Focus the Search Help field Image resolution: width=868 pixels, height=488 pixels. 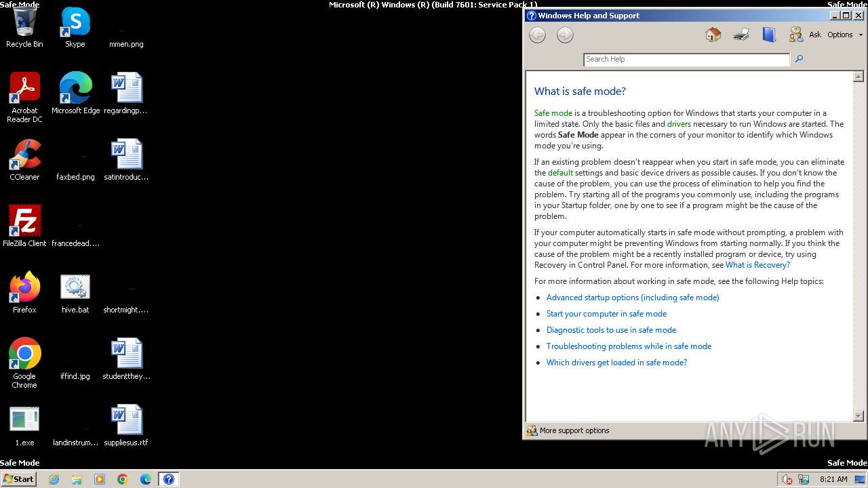coord(686,59)
